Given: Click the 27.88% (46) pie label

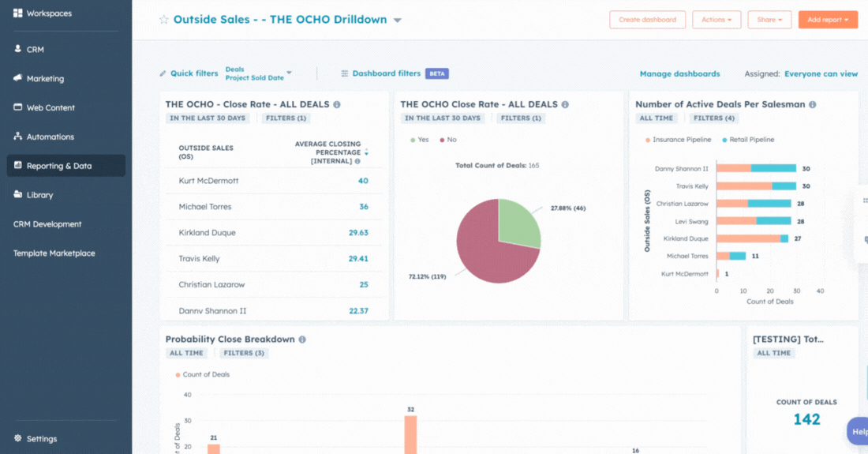Looking at the screenshot, I should pyautogui.click(x=568, y=208).
